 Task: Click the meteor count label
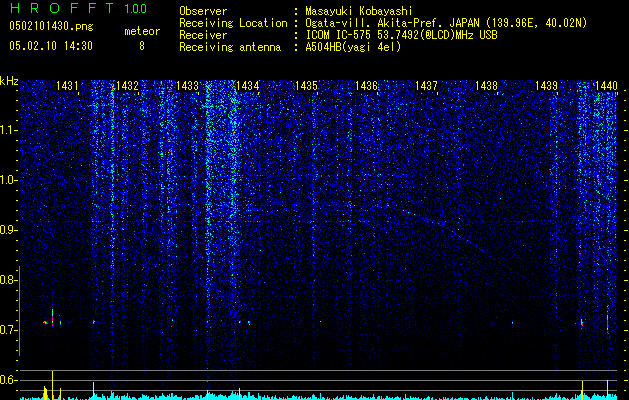[x=142, y=31]
